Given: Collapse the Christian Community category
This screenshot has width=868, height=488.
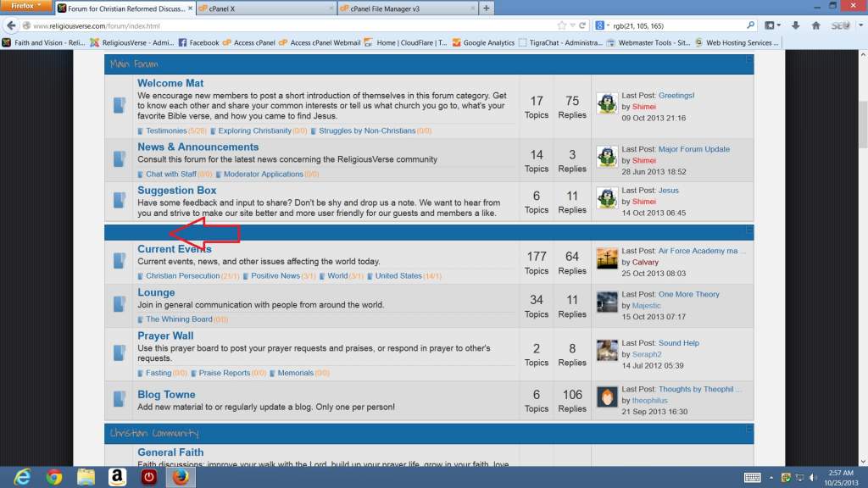Looking at the screenshot, I should point(749,429).
